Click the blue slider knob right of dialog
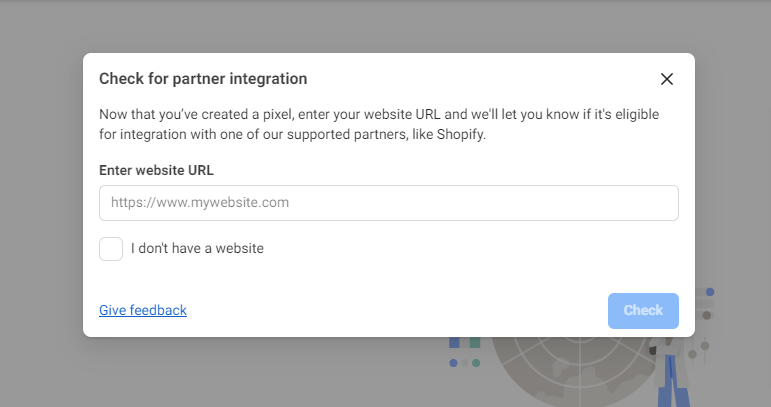The width and height of the screenshot is (771, 407). [710, 292]
